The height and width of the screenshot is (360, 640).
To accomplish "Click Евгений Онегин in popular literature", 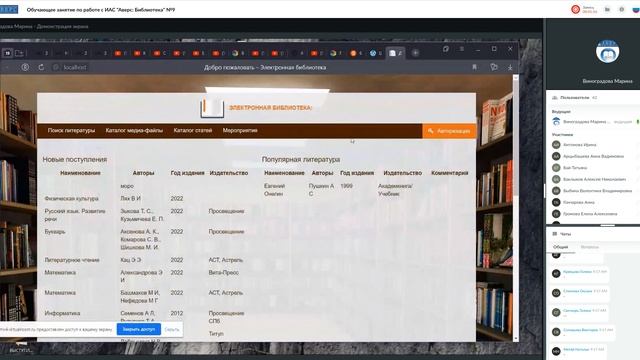I will coord(274,190).
